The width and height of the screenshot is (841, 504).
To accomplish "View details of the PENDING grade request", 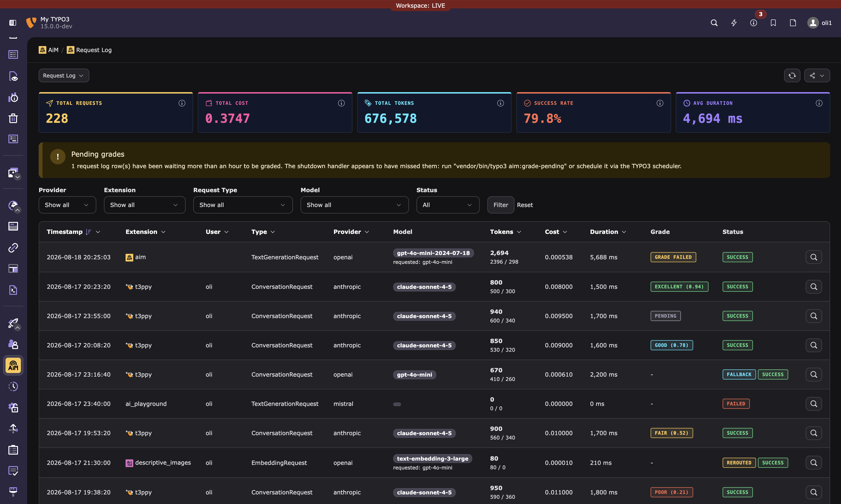I will pyautogui.click(x=813, y=316).
